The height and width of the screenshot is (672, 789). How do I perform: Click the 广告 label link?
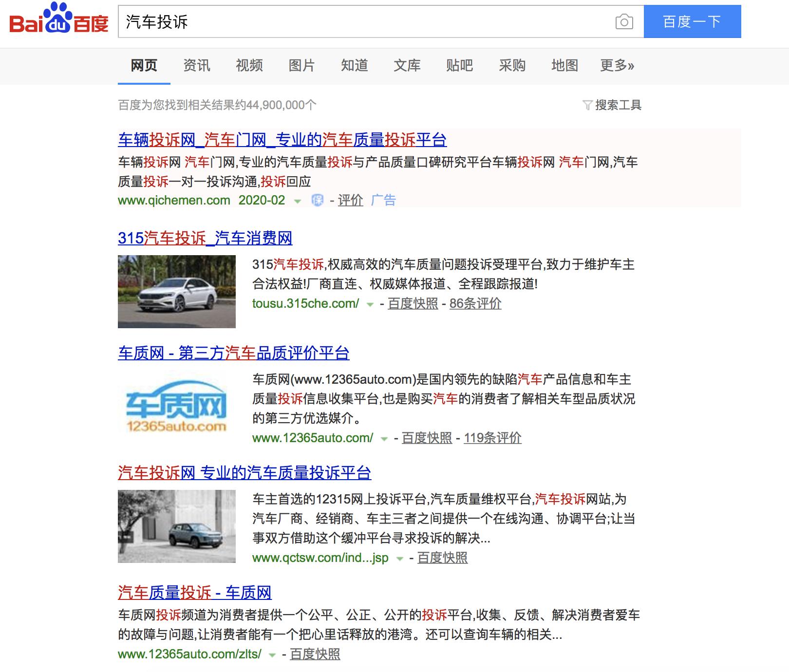pyautogui.click(x=383, y=200)
